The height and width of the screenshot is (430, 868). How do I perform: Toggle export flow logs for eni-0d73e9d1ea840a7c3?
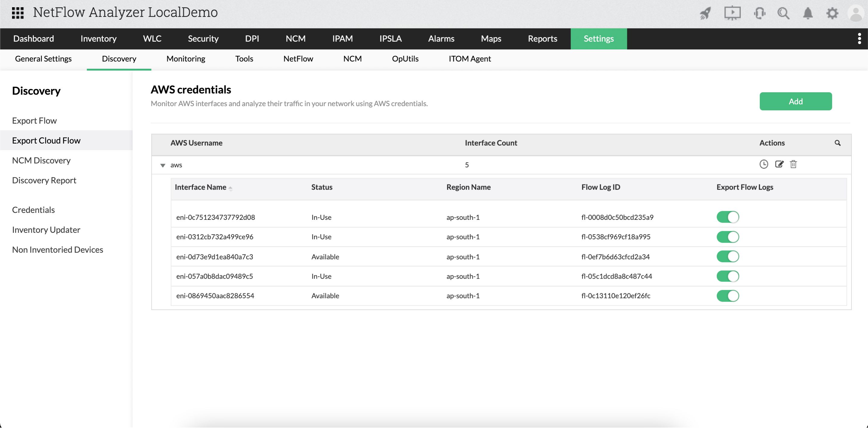point(728,257)
